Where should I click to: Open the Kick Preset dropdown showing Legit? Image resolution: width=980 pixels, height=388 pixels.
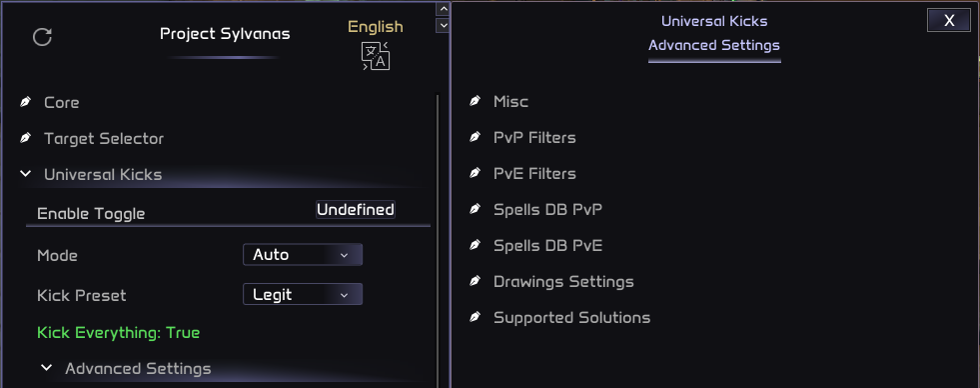[303, 295]
